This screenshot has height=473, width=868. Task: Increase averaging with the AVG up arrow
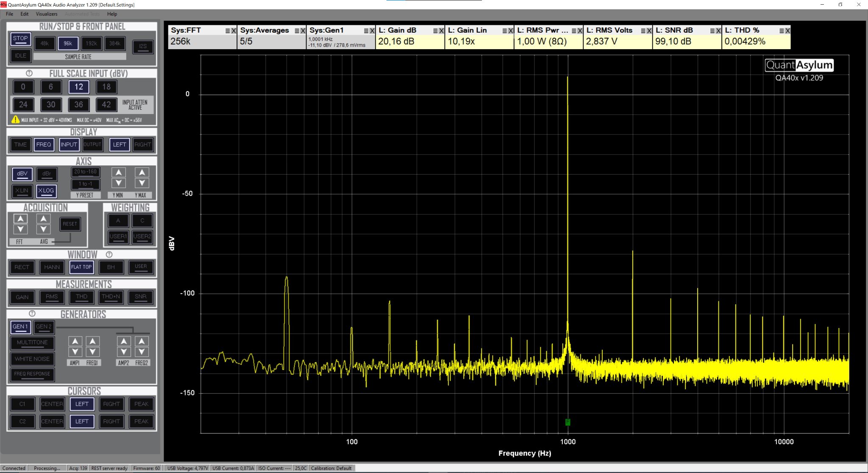43,219
